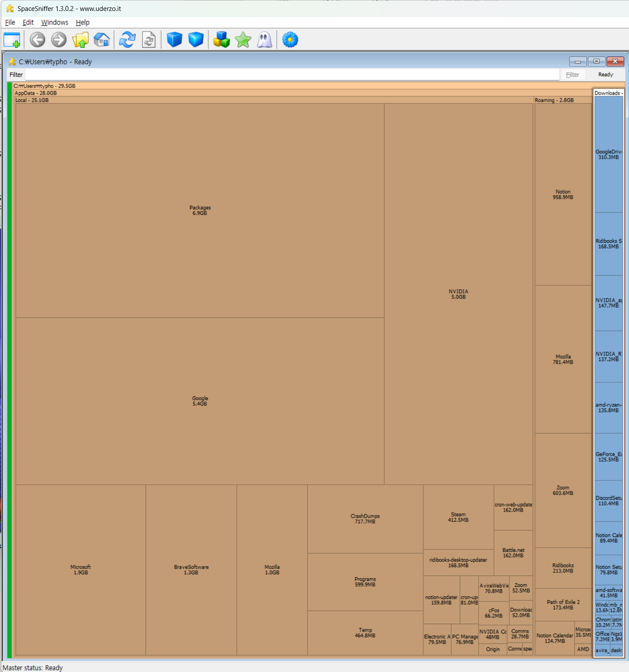Select the Battle.net 162.0MB block

tap(513, 553)
